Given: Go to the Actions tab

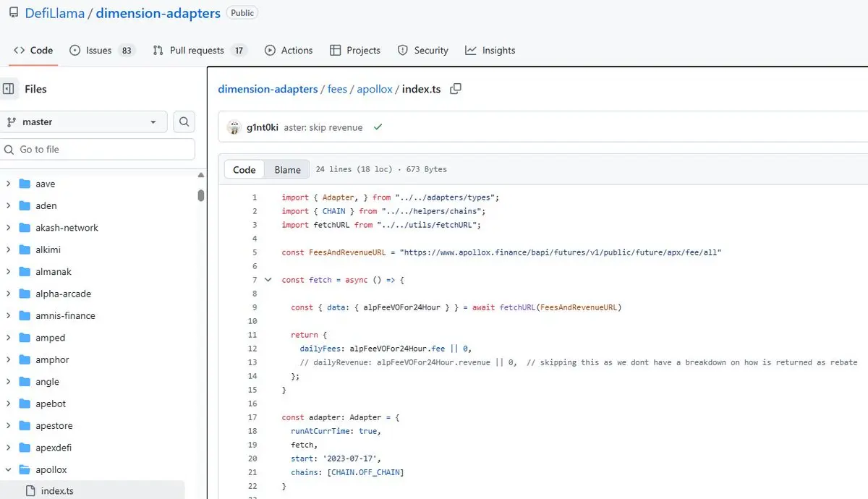Looking at the screenshot, I should click(289, 50).
